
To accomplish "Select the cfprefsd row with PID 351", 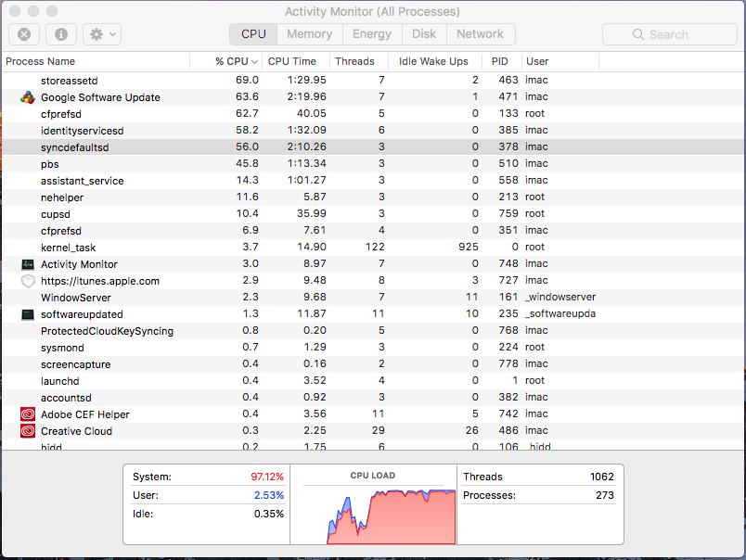I will point(374,231).
